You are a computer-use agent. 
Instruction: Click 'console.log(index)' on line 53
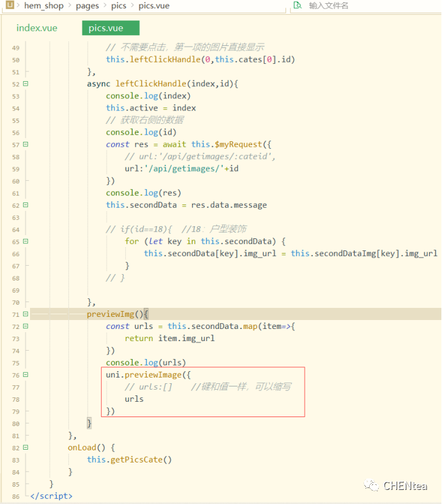tap(148, 96)
